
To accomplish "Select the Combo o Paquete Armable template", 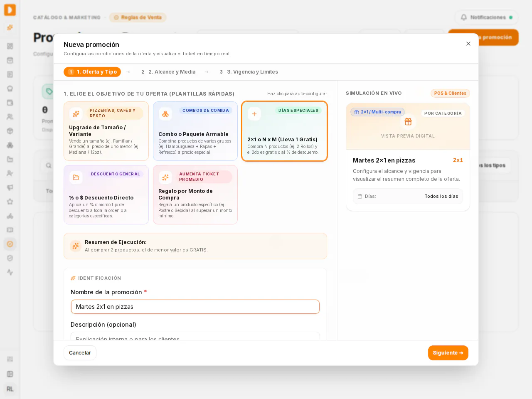I will point(195,131).
